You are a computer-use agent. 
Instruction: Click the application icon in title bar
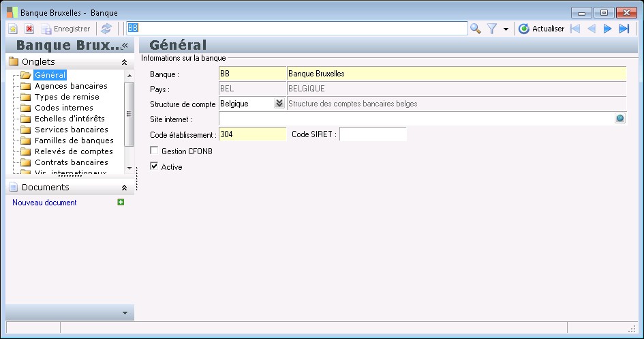(12, 12)
